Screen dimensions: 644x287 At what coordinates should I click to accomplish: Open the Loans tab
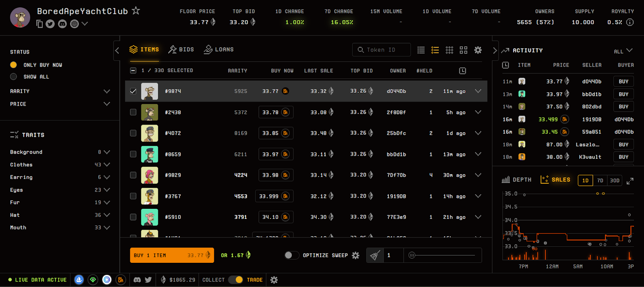tap(219, 50)
